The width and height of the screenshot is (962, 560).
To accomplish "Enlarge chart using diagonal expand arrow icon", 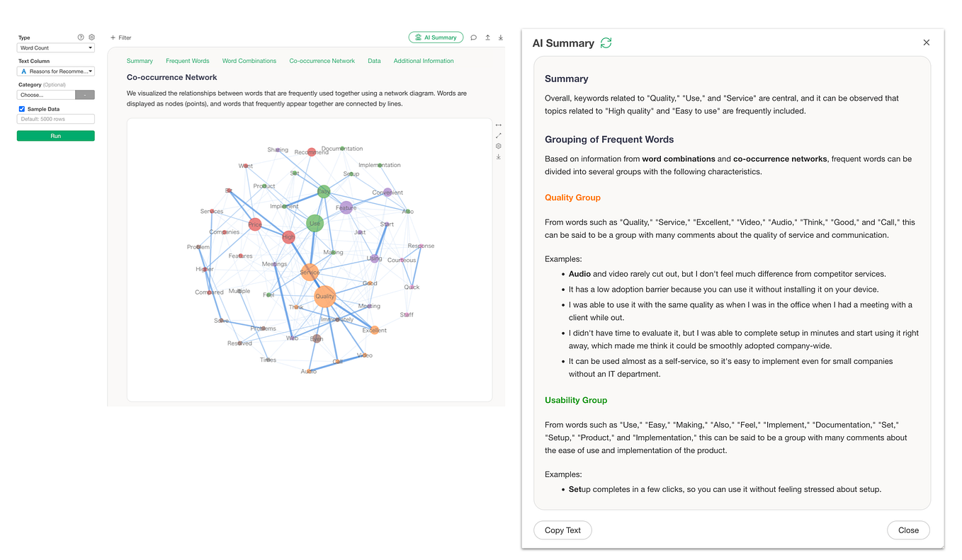I will (498, 135).
